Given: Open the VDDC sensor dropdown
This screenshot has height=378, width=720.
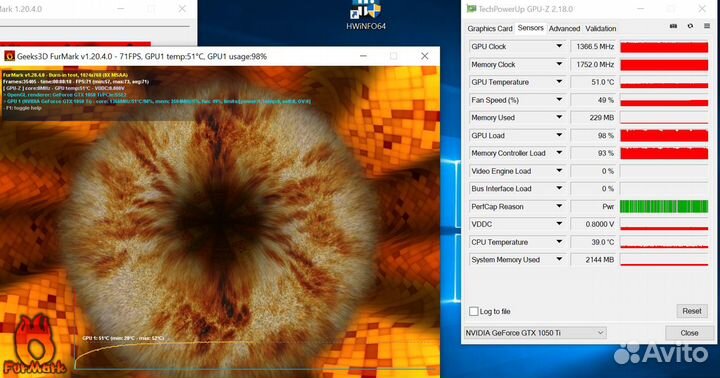Looking at the screenshot, I should pyautogui.click(x=559, y=224).
